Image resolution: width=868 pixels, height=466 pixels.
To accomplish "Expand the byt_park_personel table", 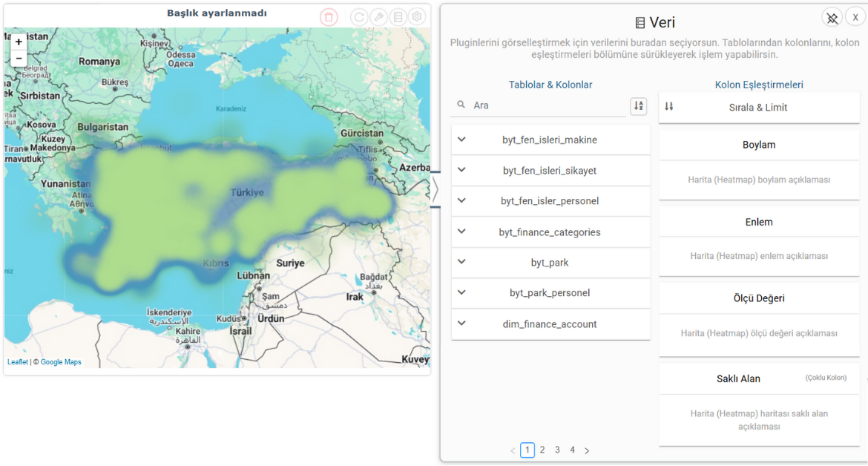I will tap(461, 292).
